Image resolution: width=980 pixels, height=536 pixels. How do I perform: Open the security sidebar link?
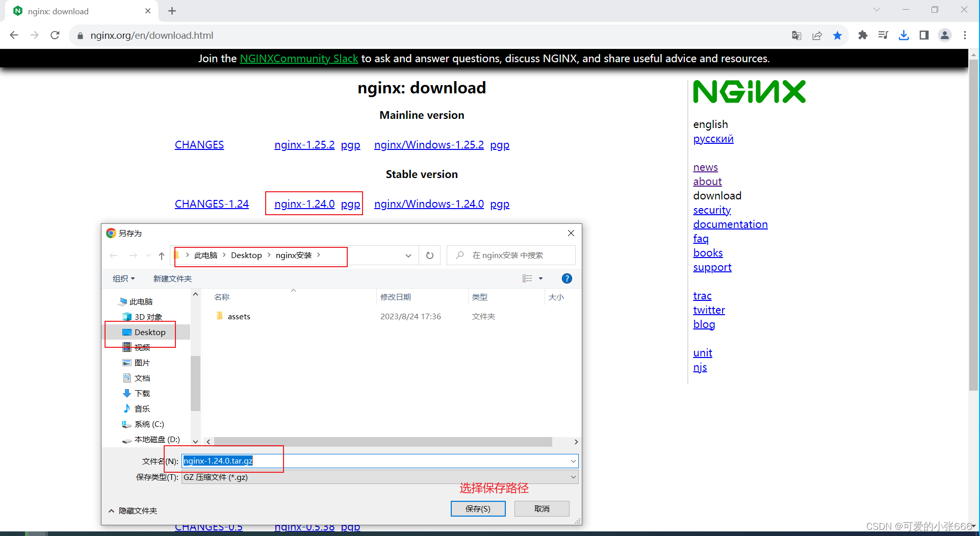click(712, 210)
